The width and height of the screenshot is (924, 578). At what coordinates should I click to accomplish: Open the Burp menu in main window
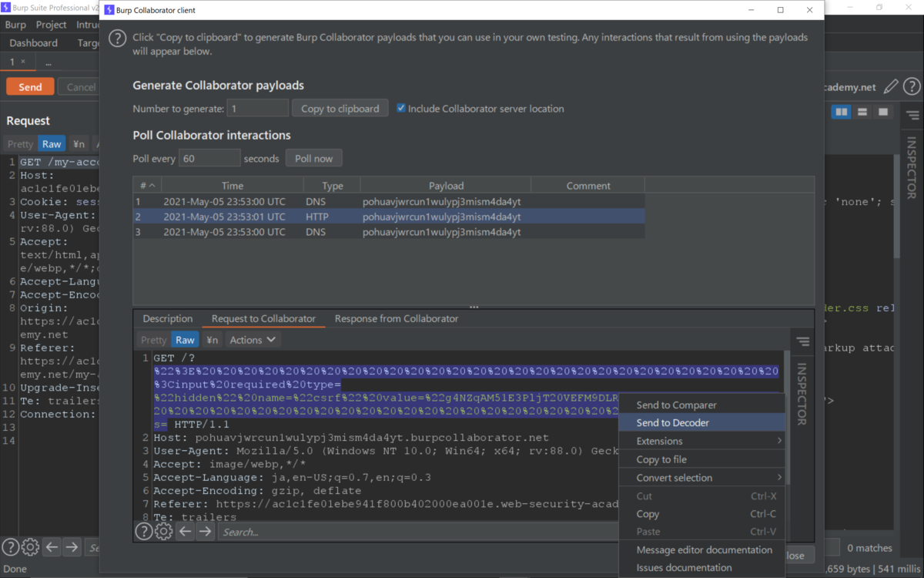(x=15, y=25)
